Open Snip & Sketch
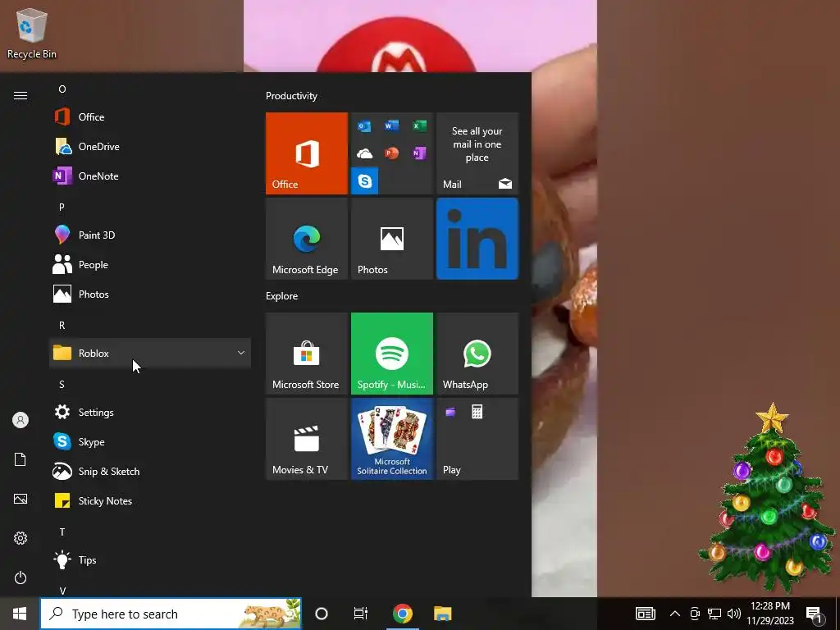The width and height of the screenshot is (840, 630). (150, 471)
